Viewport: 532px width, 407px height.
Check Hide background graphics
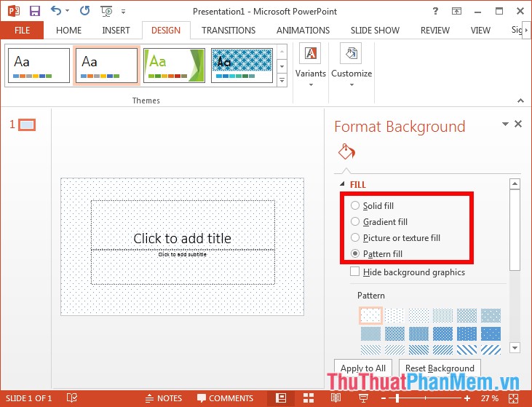pos(355,272)
